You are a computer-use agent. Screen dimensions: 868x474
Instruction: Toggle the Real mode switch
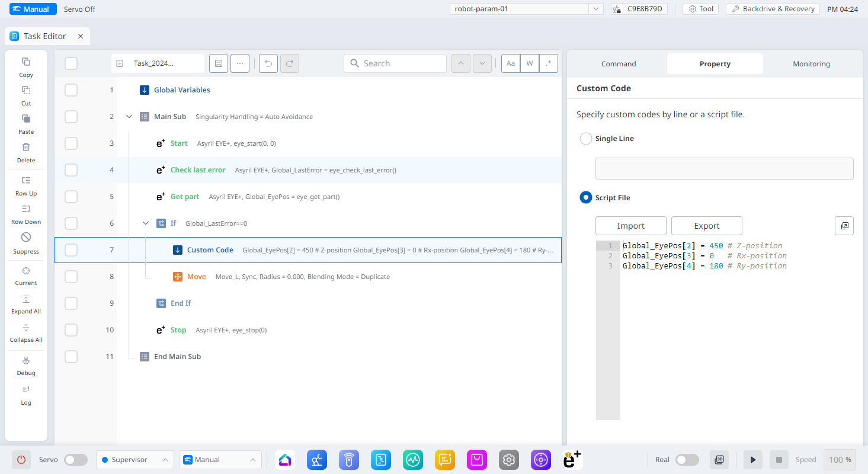coord(687,460)
